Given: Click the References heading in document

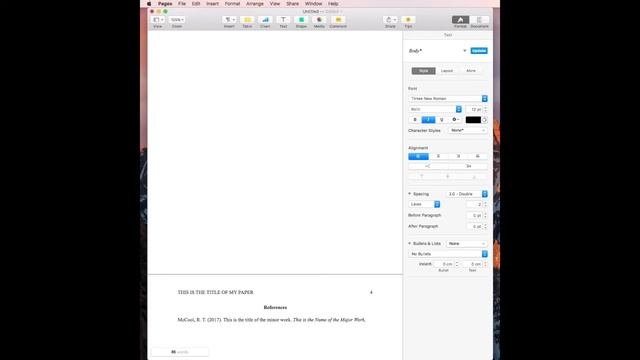Looking at the screenshot, I should (x=275, y=307).
